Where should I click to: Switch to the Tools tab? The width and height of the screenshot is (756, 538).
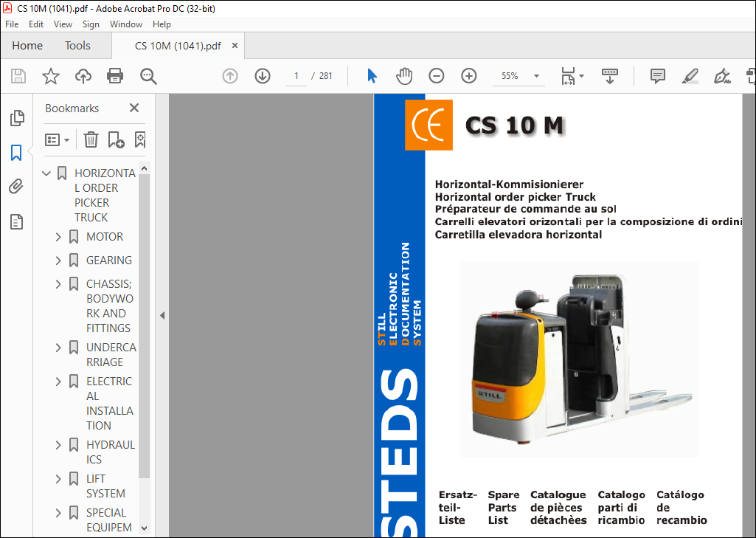(x=77, y=45)
